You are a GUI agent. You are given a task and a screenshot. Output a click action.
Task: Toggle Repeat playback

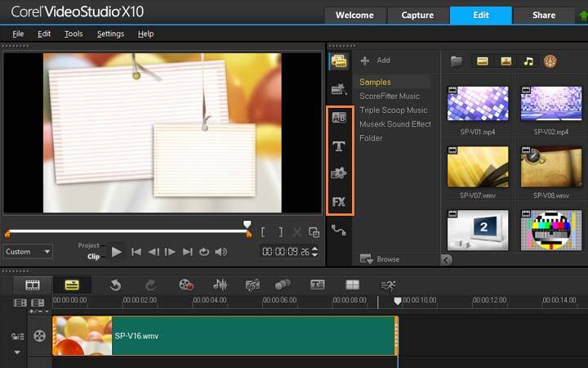coord(204,252)
